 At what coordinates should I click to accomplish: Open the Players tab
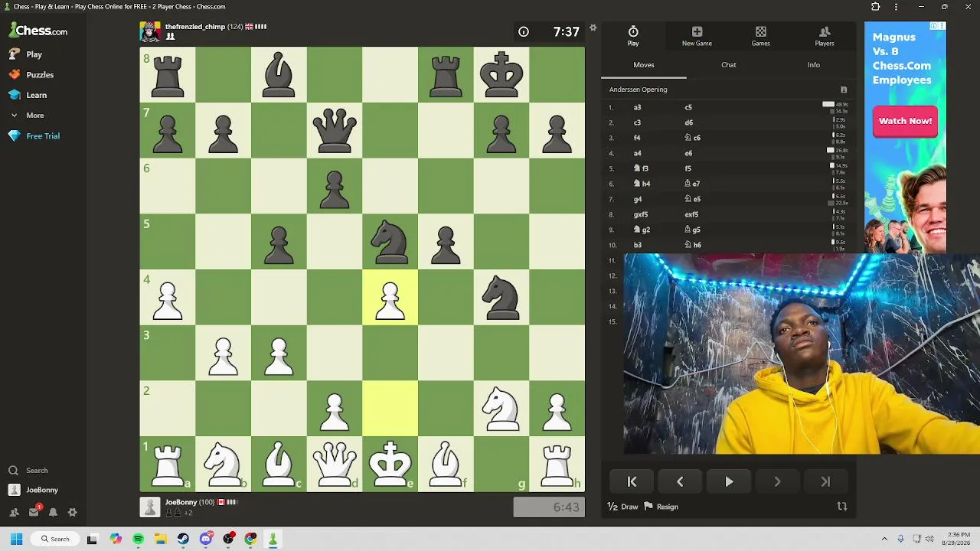point(825,35)
